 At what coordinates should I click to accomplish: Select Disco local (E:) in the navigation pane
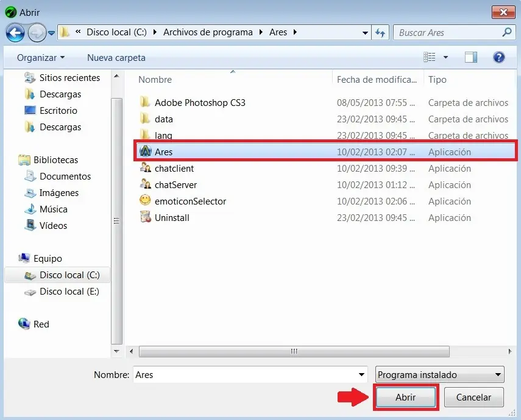coord(62,292)
